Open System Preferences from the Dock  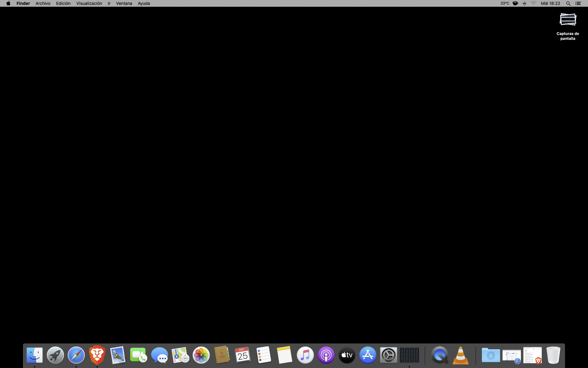pos(389,355)
